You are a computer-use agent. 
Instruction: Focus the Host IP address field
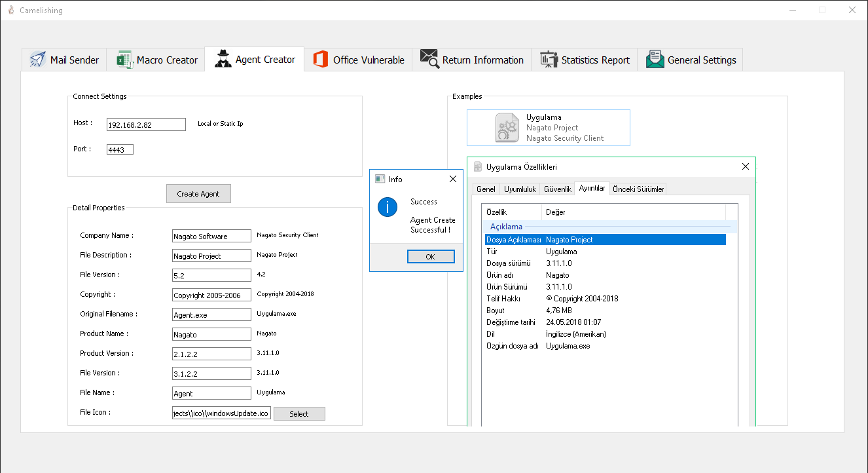[147, 124]
